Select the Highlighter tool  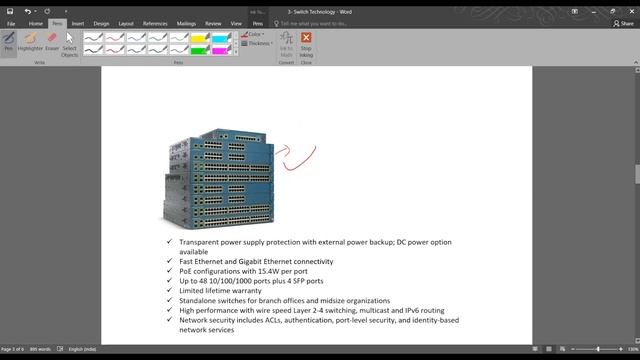[x=30, y=42]
